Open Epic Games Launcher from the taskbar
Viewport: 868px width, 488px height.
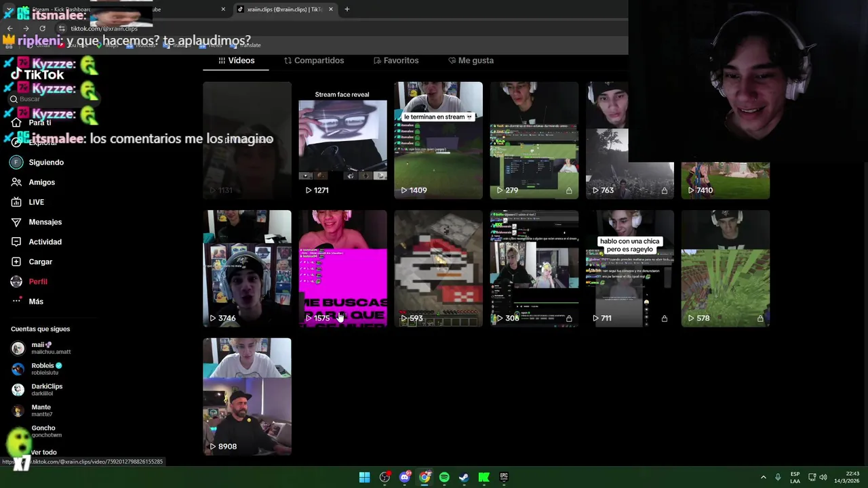tap(504, 477)
